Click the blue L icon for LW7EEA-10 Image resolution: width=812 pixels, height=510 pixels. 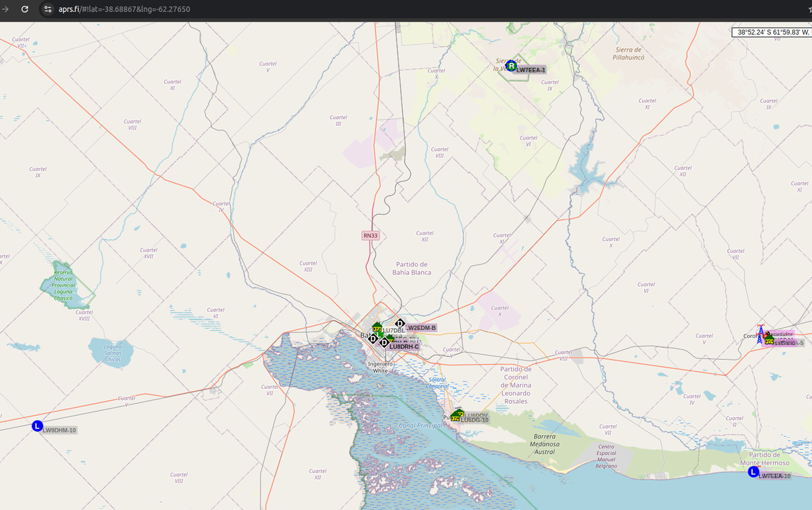(753, 472)
